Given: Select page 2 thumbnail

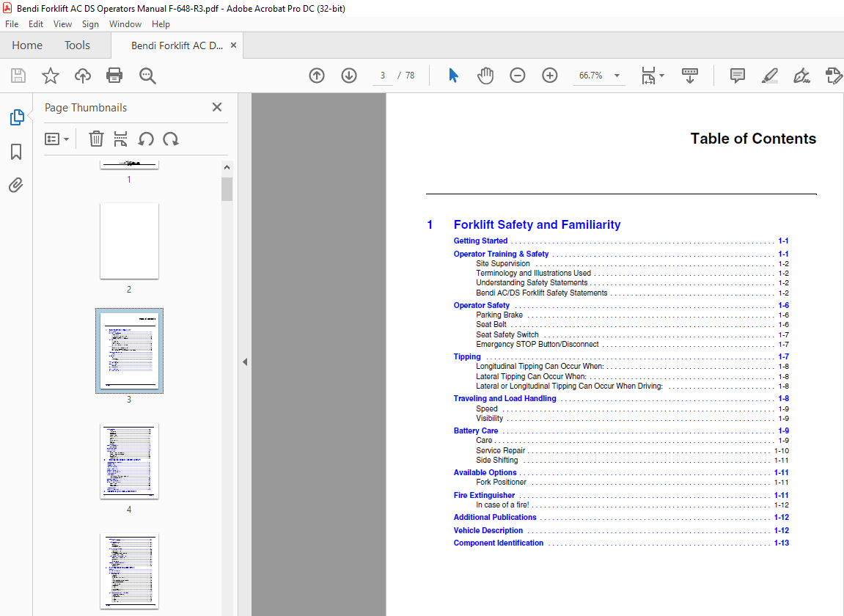Looking at the screenshot, I should click(x=129, y=241).
